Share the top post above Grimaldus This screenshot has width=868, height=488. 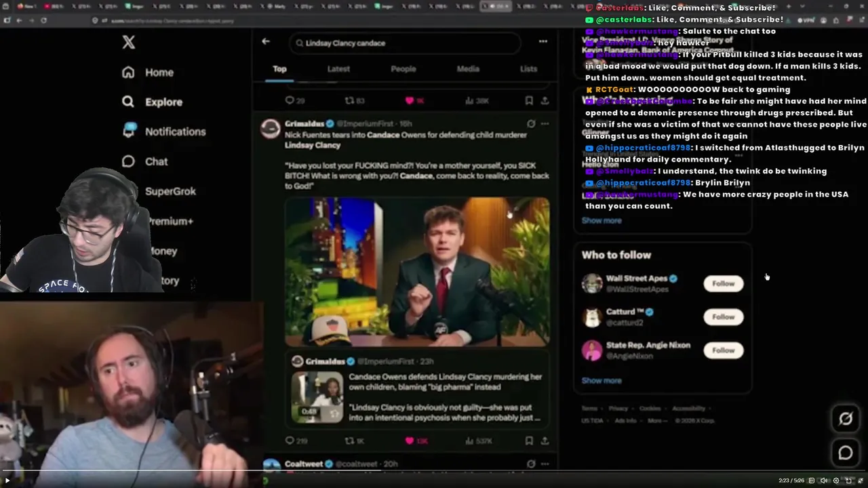[545, 100]
